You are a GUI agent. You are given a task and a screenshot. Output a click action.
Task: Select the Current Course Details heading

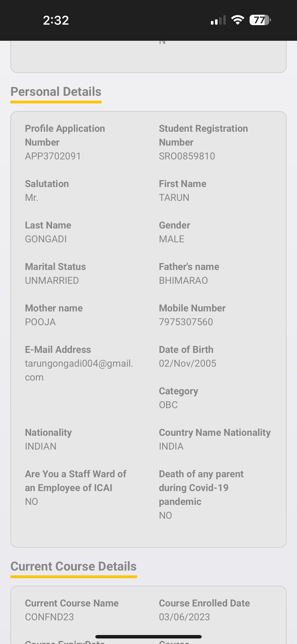pos(73,566)
